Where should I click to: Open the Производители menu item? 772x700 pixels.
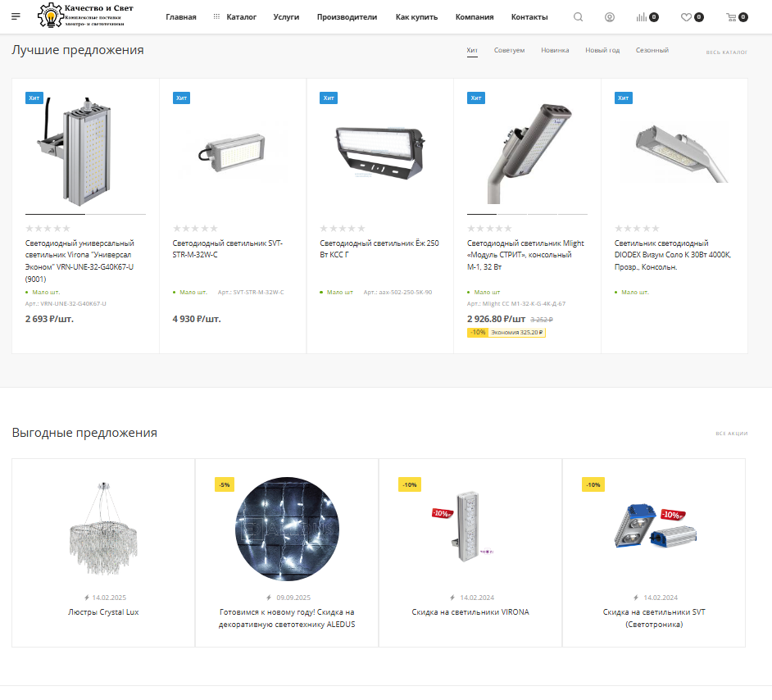(347, 17)
